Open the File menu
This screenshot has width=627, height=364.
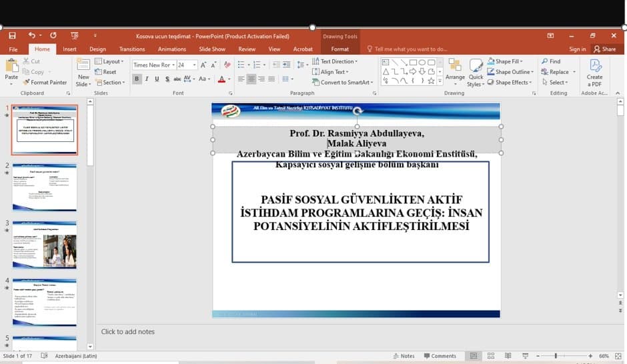click(13, 49)
